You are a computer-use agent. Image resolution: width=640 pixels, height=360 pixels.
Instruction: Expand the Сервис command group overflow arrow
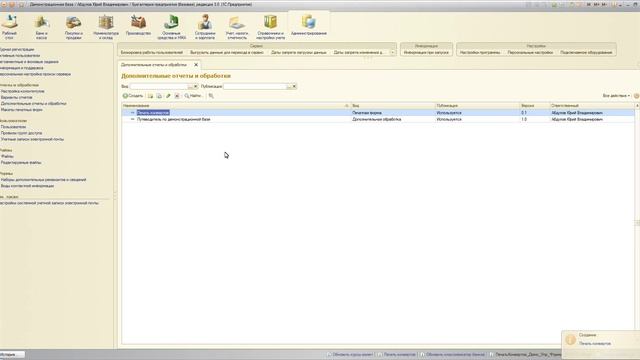(392, 53)
